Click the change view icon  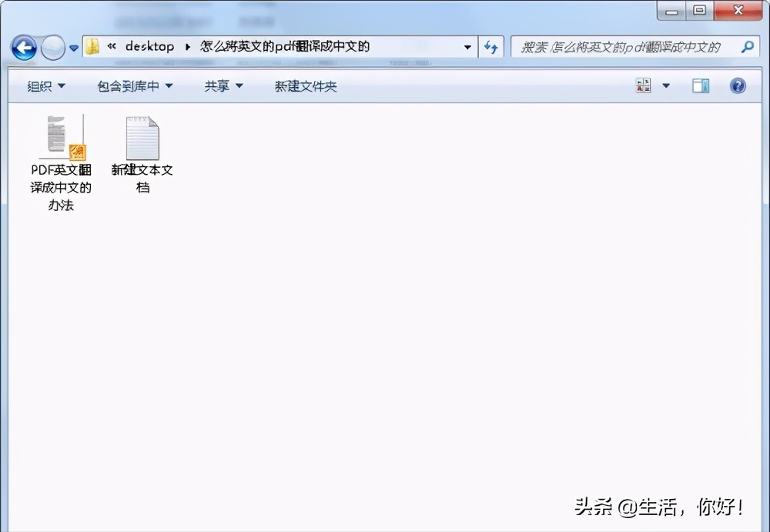click(643, 86)
